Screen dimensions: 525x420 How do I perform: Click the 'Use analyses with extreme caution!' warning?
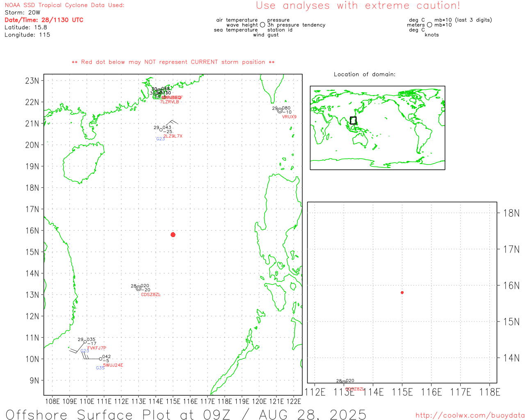358,6
